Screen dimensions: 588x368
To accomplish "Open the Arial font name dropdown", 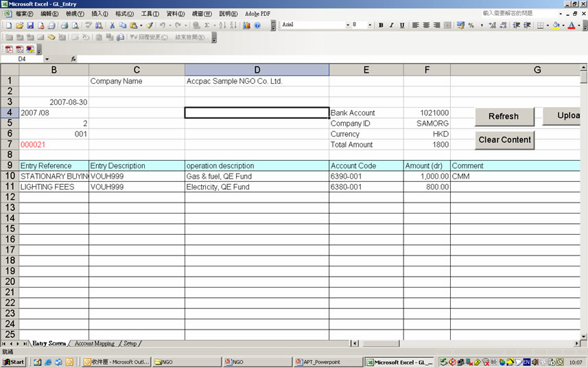I will pyautogui.click(x=348, y=25).
